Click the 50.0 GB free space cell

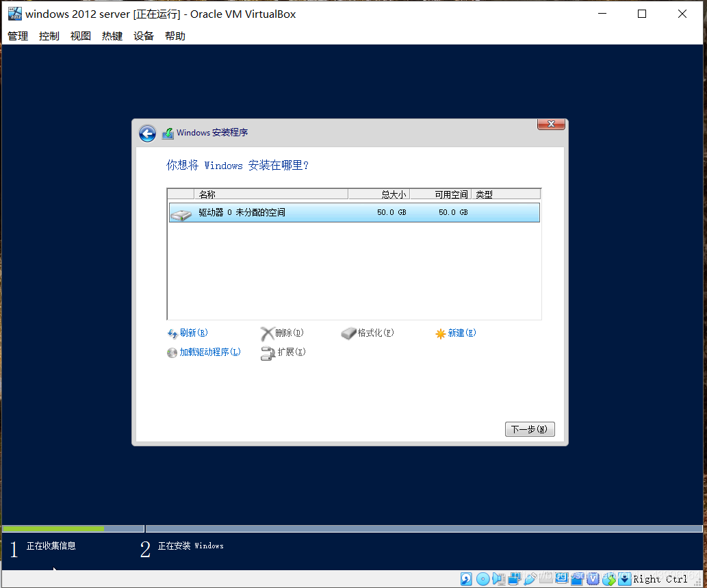tap(453, 212)
